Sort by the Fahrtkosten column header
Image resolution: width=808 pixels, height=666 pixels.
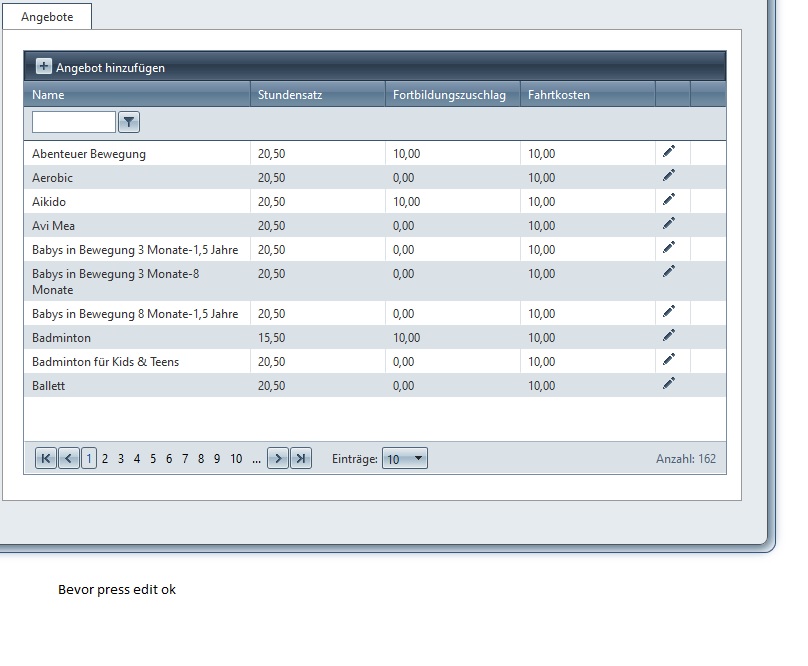588,94
